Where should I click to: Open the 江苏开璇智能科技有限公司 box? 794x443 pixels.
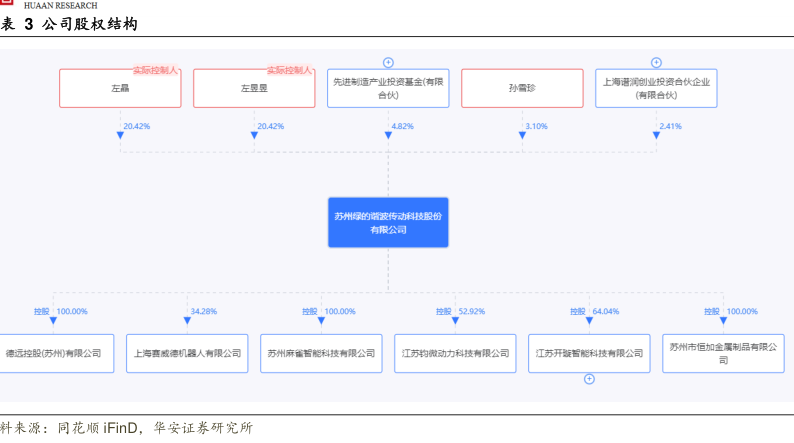[x=589, y=353]
